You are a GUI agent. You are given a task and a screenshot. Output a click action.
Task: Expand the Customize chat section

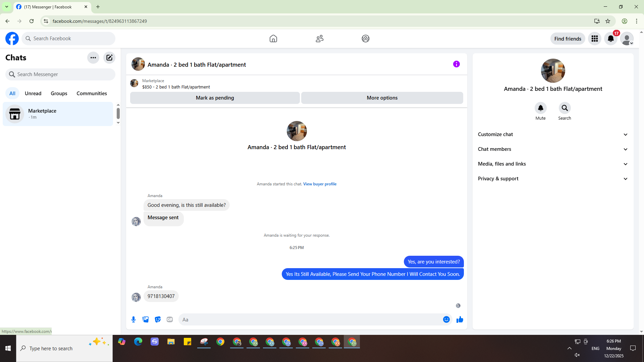[x=553, y=134]
